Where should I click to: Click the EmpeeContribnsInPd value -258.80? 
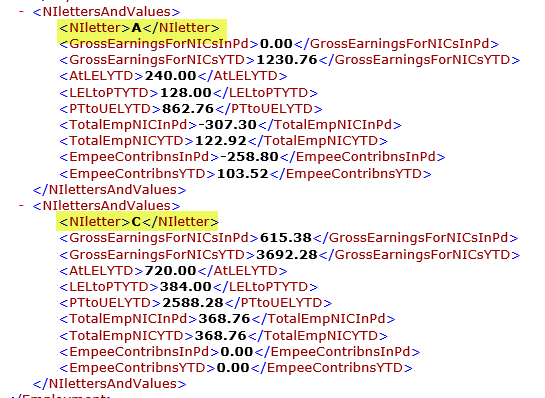249,157
